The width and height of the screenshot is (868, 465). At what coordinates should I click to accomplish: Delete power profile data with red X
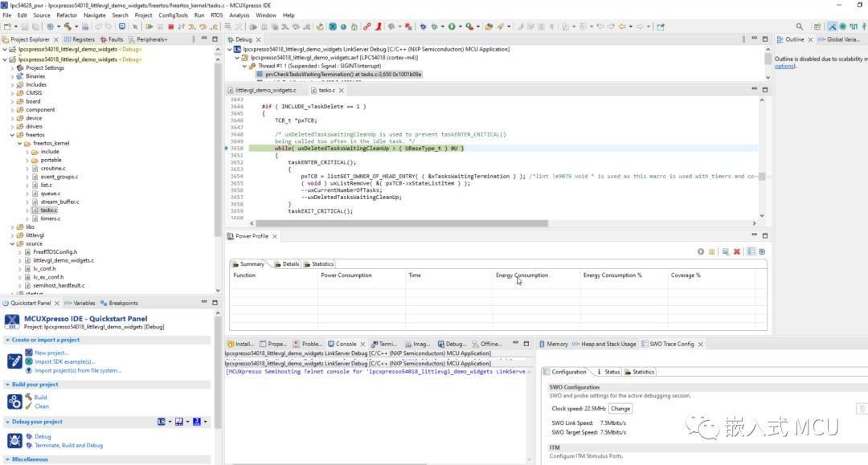[x=737, y=251]
